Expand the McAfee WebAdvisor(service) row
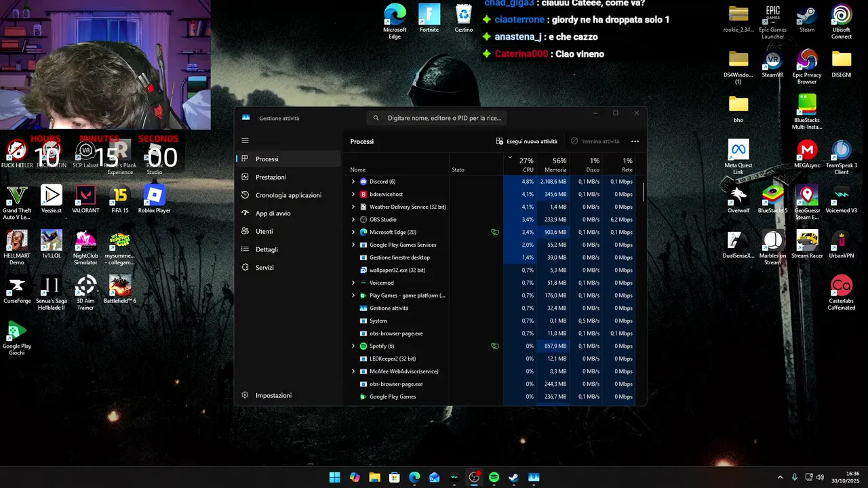Image resolution: width=868 pixels, height=488 pixels. 353,371
